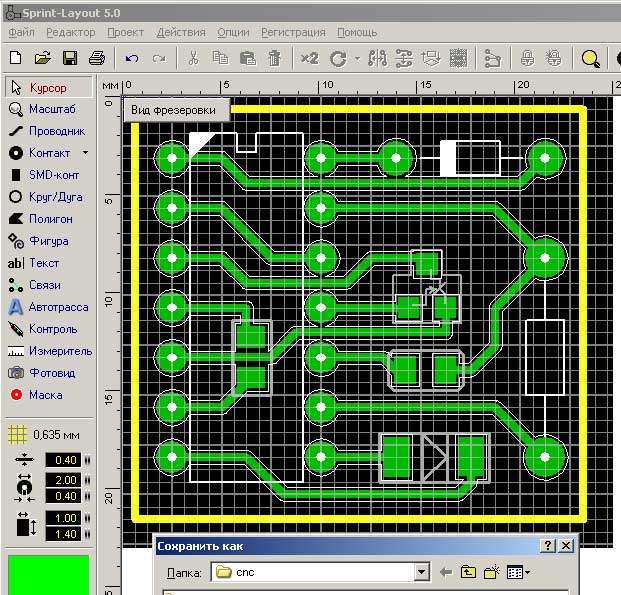Go back with the arrow in save dialog
This screenshot has width=621, height=595.
pyautogui.click(x=446, y=572)
